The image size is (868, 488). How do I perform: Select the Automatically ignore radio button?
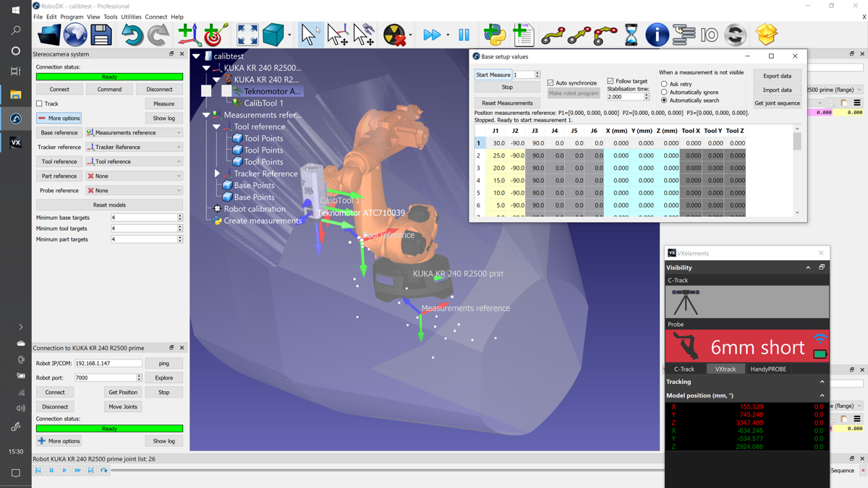[x=664, y=93]
